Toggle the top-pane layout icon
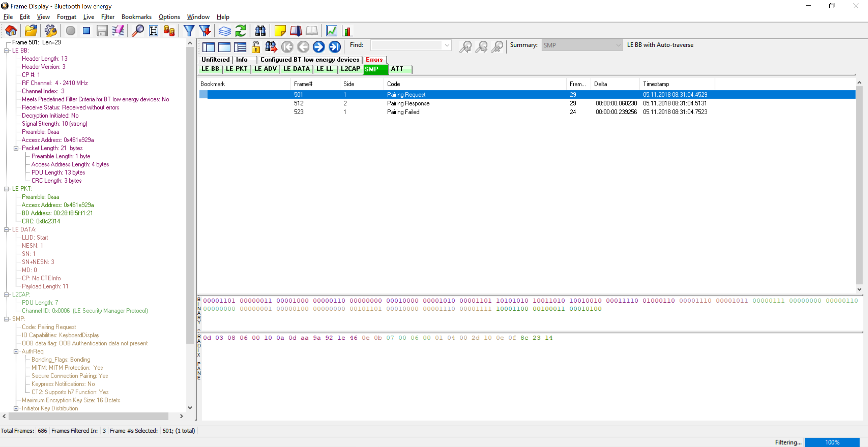The image size is (868, 447). (224, 47)
